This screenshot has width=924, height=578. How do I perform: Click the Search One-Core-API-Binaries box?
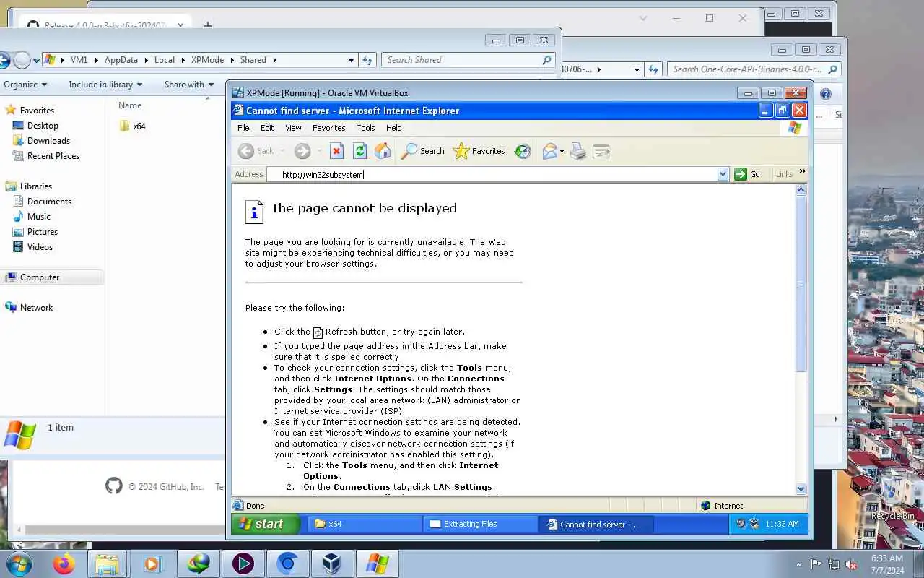754,69
